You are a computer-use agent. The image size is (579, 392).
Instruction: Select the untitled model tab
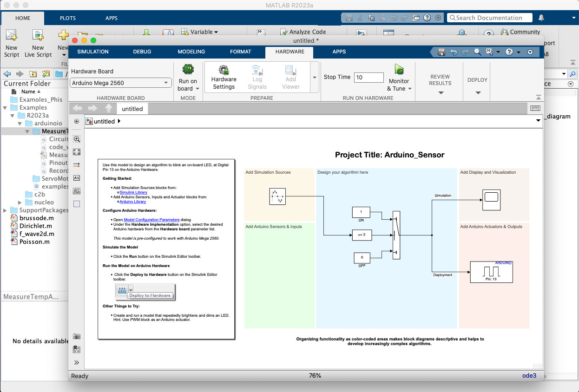coord(132,109)
